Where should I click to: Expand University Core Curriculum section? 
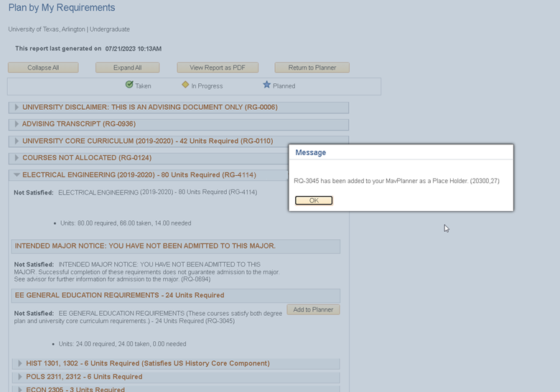[x=17, y=141]
